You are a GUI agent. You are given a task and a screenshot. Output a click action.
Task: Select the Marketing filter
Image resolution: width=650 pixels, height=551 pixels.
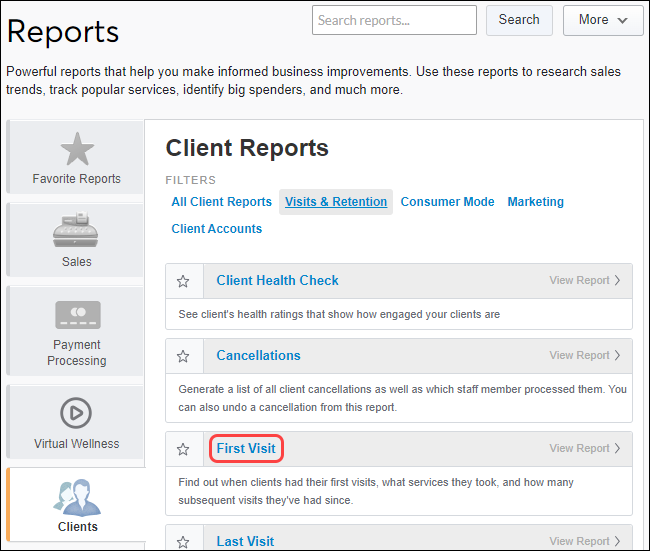click(536, 202)
